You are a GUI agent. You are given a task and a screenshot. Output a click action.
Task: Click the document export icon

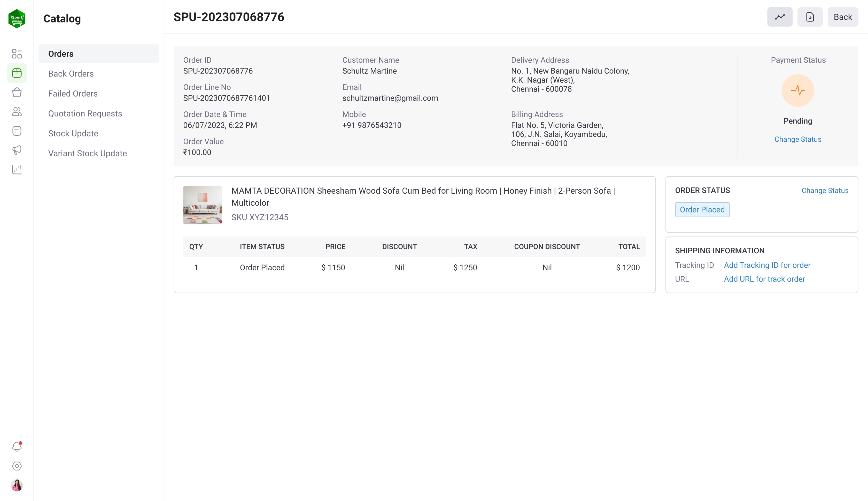click(x=810, y=17)
